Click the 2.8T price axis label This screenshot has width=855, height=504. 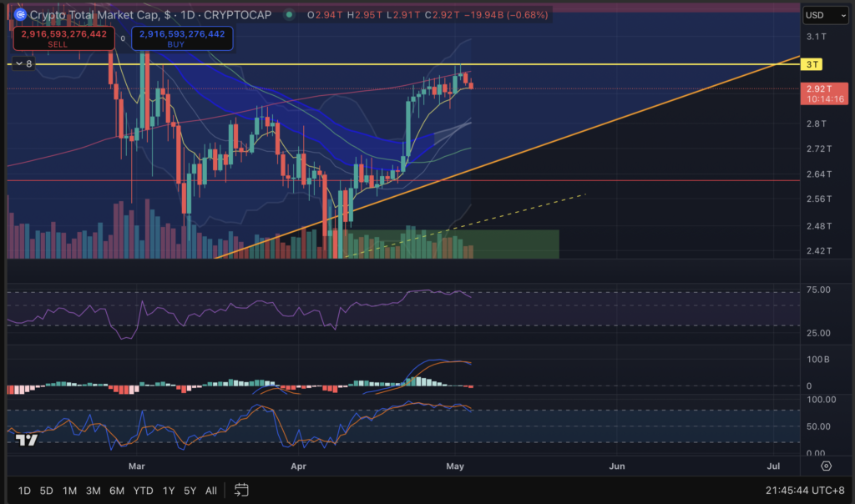[817, 123]
